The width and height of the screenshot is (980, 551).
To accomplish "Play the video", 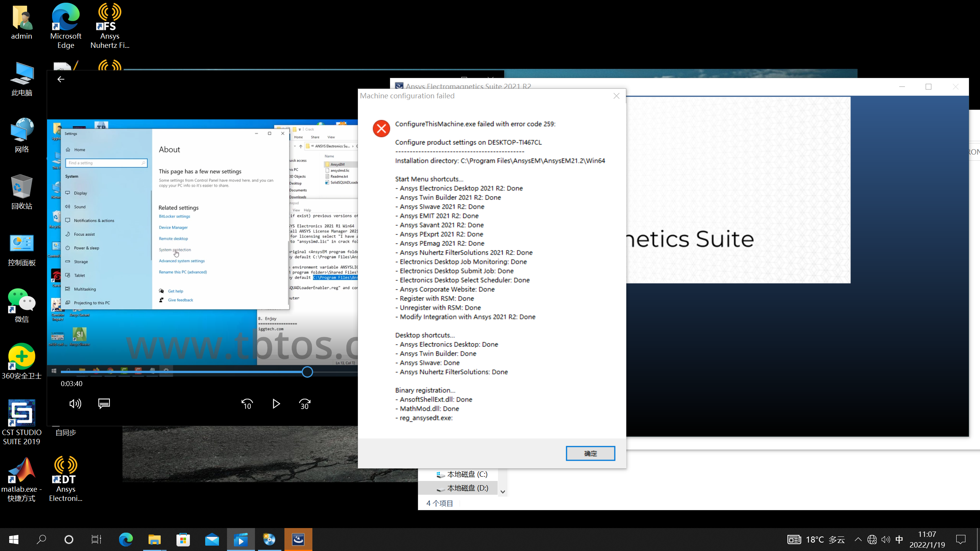I will click(x=276, y=404).
